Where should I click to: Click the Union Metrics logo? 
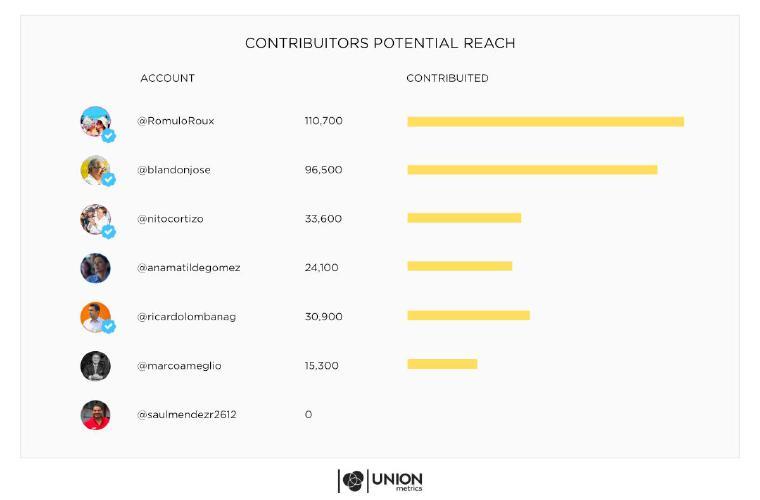pos(380,480)
